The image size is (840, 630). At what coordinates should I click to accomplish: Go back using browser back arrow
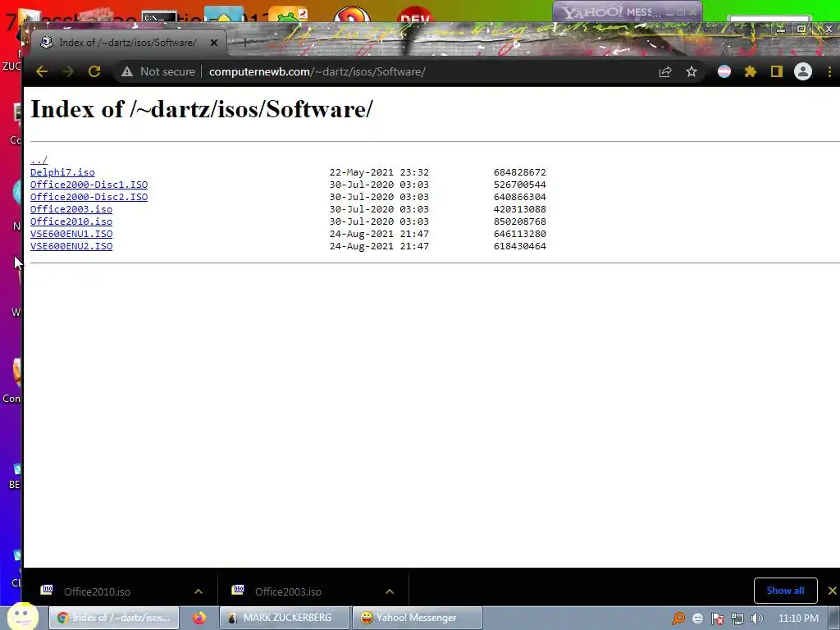coord(42,72)
